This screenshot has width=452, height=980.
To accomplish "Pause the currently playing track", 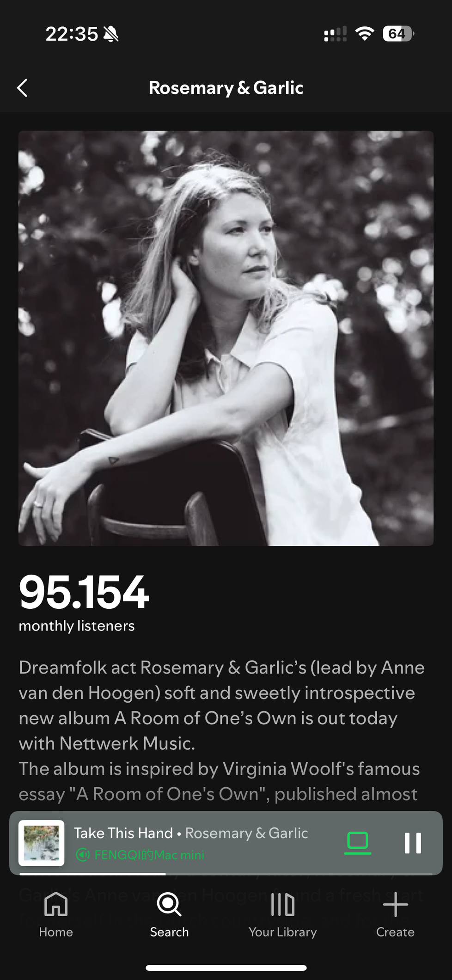I will [x=412, y=843].
